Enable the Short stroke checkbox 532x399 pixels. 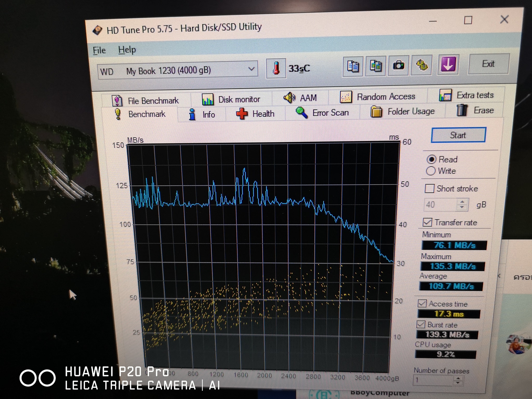click(x=429, y=189)
